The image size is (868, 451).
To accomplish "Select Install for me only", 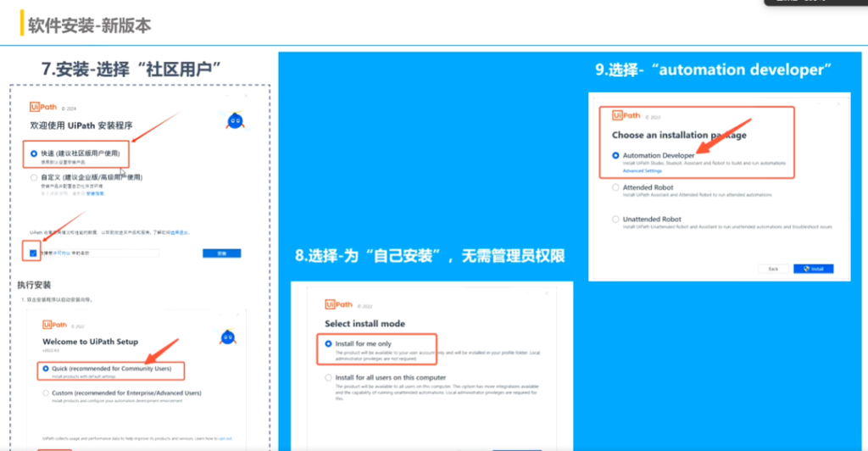I will (329, 344).
